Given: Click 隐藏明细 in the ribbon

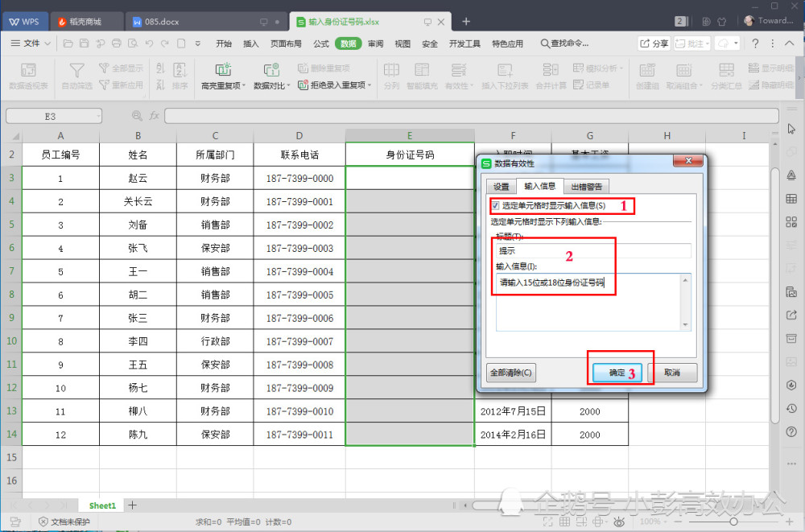Looking at the screenshot, I should pyautogui.click(x=770, y=85).
